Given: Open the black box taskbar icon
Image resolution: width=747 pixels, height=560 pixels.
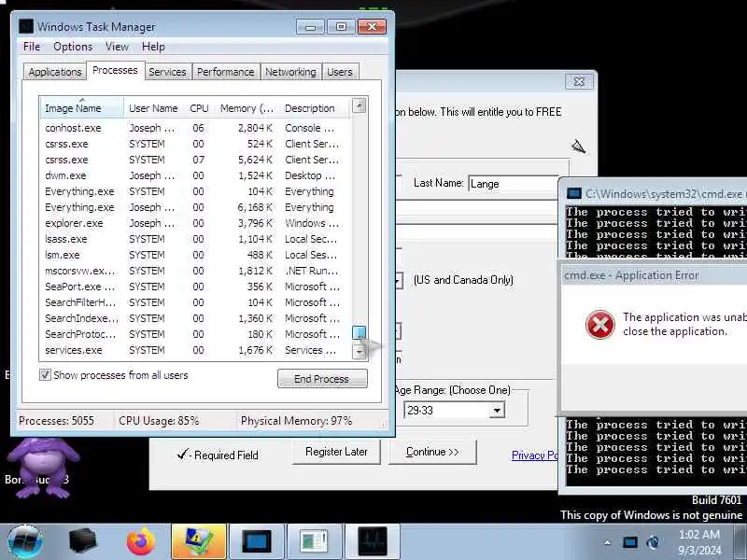Looking at the screenshot, I should [82, 541].
